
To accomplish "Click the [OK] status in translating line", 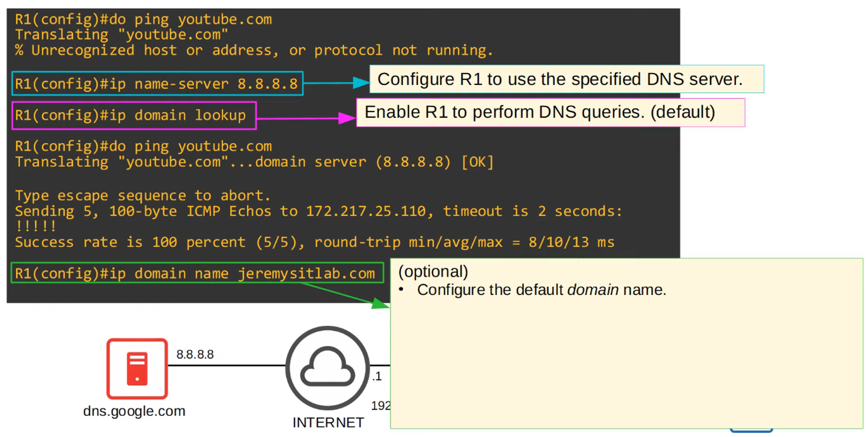I will (x=477, y=162).
